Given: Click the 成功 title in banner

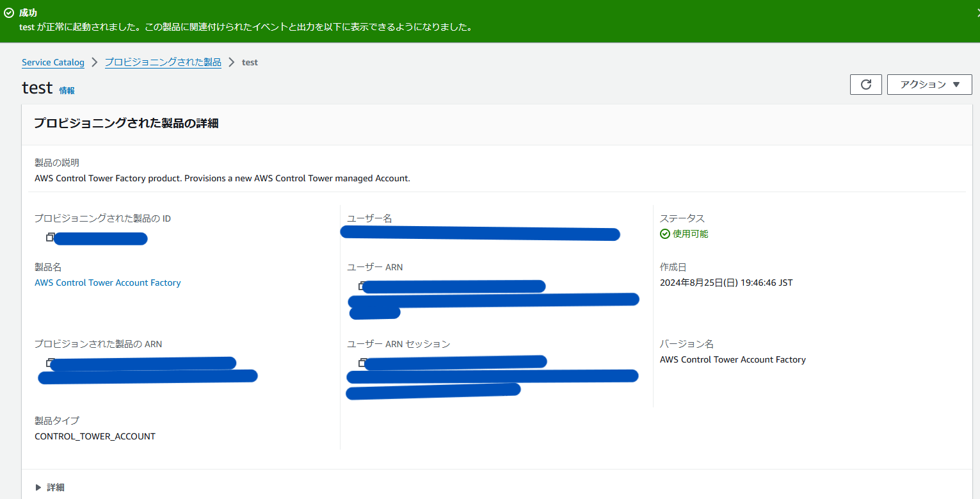Looking at the screenshot, I should coord(28,13).
